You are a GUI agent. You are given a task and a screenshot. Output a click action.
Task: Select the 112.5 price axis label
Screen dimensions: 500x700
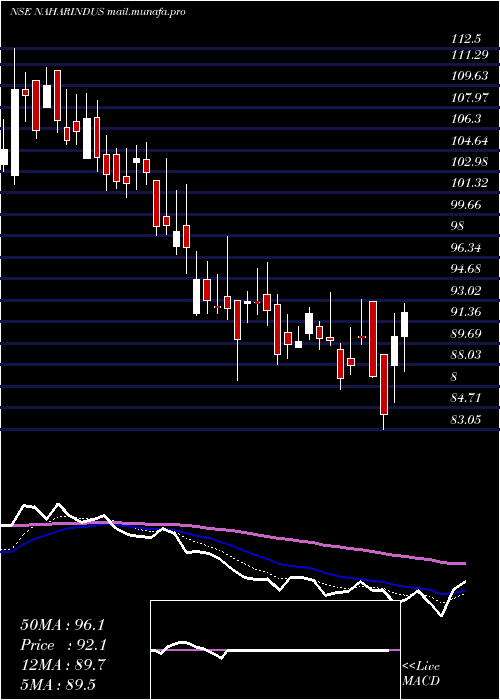[x=467, y=39]
